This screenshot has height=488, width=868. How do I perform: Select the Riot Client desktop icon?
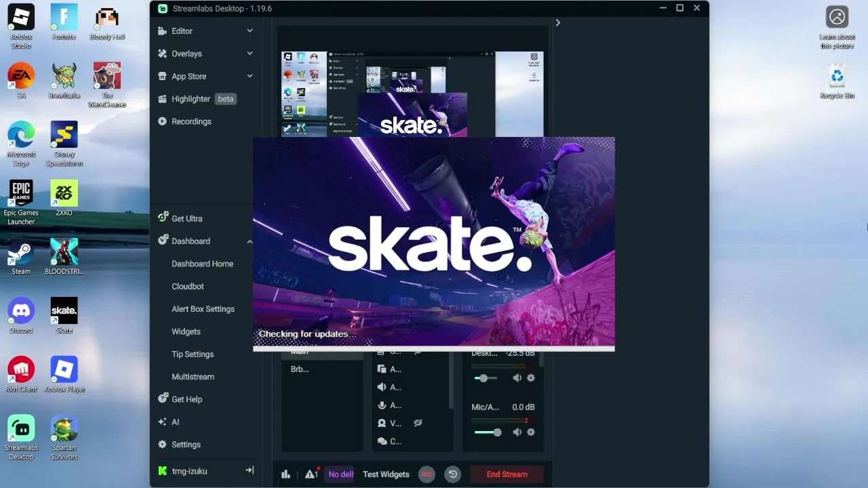tap(21, 375)
